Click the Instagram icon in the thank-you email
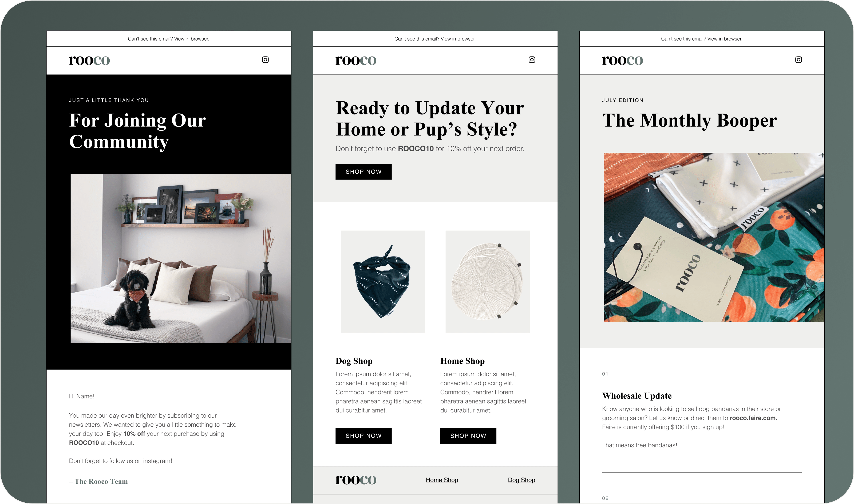Screen dimensions: 854x504 pos(265,60)
